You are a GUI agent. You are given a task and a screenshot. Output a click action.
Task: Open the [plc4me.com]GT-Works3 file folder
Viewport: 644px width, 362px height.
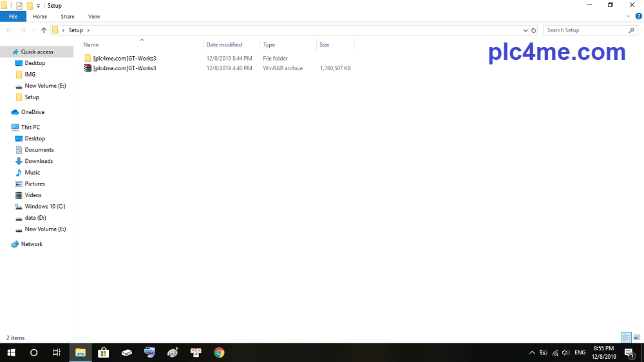point(124,59)
